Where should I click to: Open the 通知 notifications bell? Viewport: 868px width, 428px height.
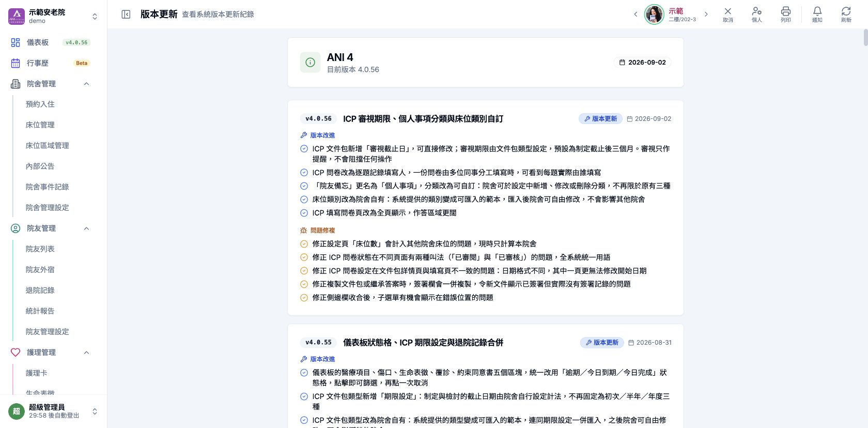point(817,14)
